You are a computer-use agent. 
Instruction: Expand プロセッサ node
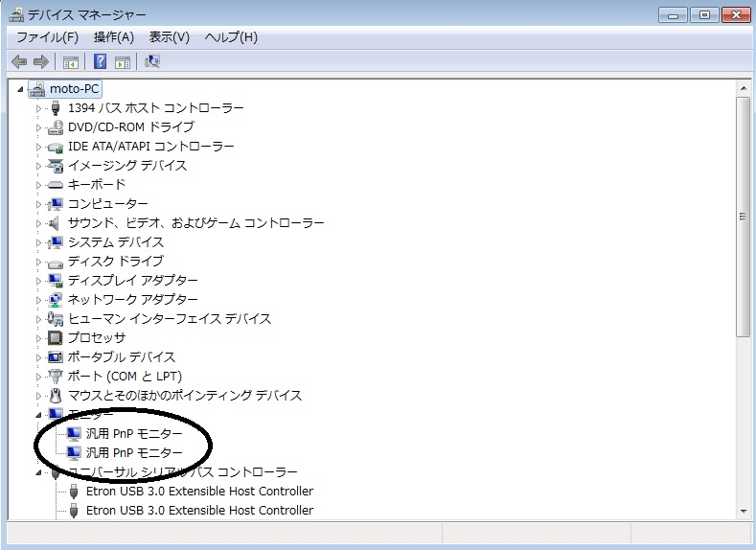point(38,338)
